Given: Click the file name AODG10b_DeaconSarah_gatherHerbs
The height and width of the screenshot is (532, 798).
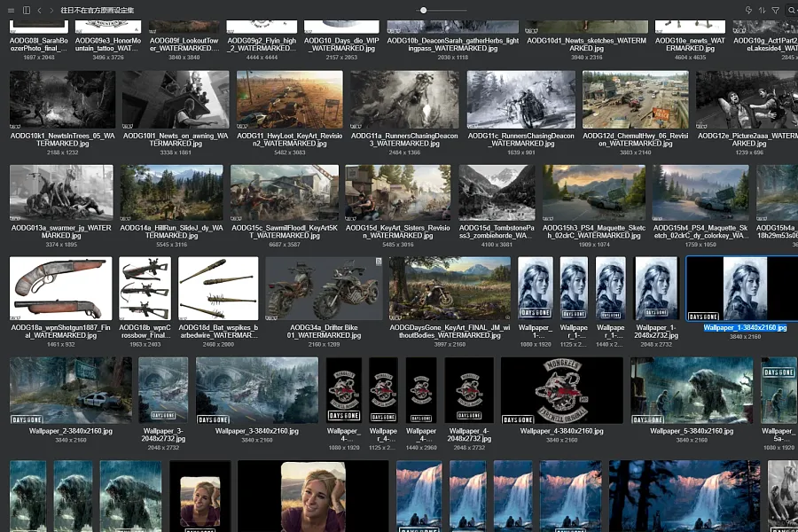Looking at the screenshot, I should 453,44.
